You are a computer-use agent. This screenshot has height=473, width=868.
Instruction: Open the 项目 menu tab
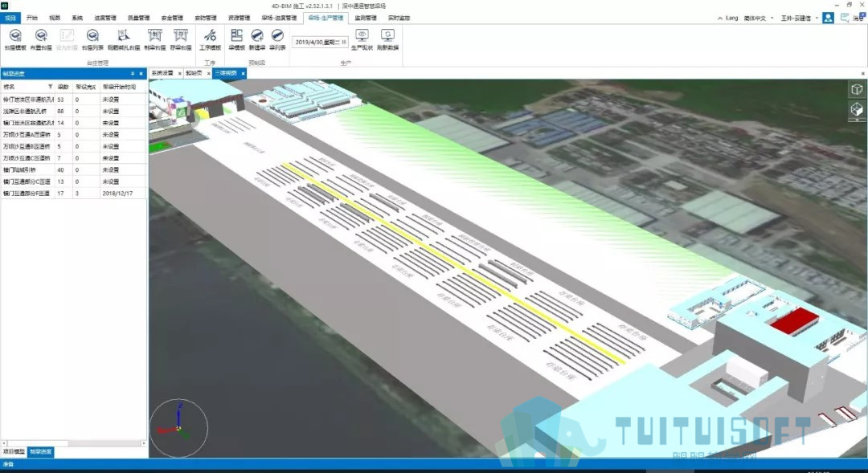pyautogui.click(x=10, y=18)
